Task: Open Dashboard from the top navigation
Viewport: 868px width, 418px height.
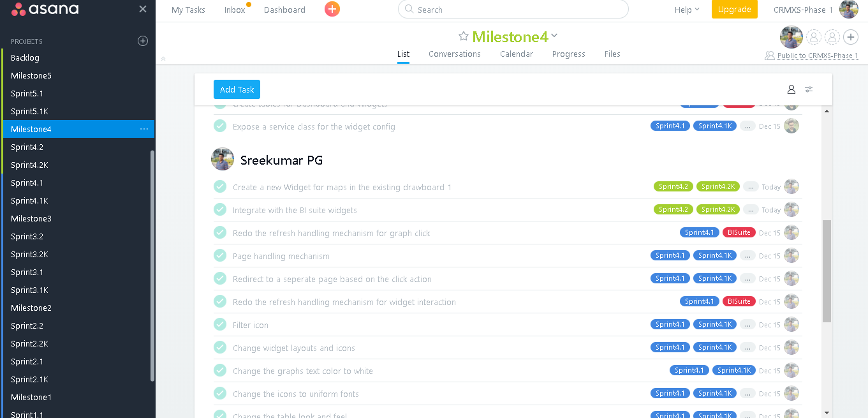Action: point(284,10)
